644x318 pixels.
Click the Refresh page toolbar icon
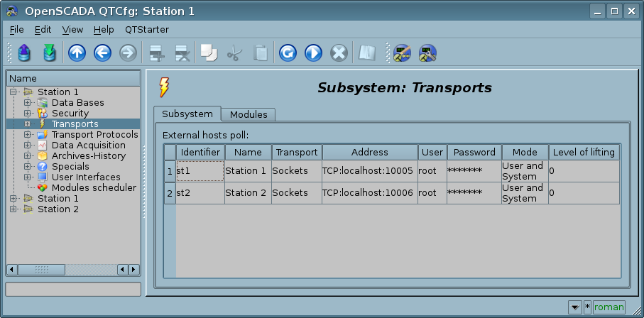tap(288, 53)
